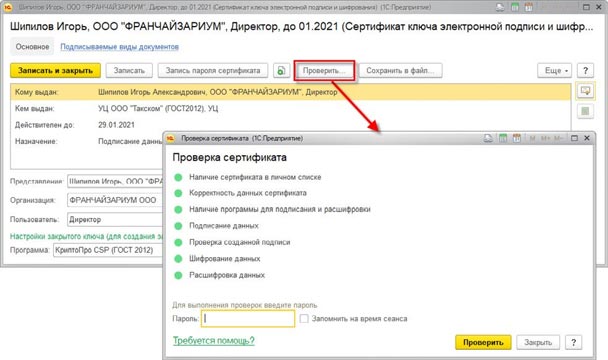The height and width of the screenshot is (360, 608).
Task: Click print icon in Проверка сертификата titlebar
Action: point(488,138)
